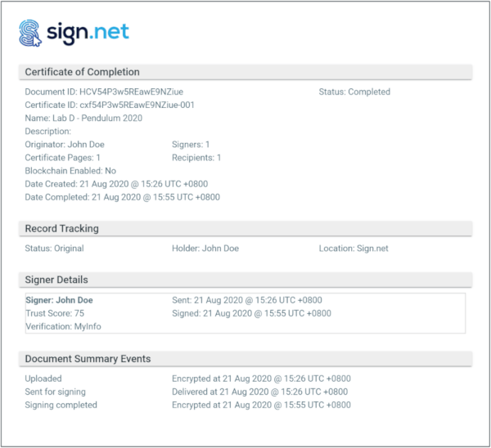Click the Name: Lab D - Pendulum 2020 line

(83, 119)
